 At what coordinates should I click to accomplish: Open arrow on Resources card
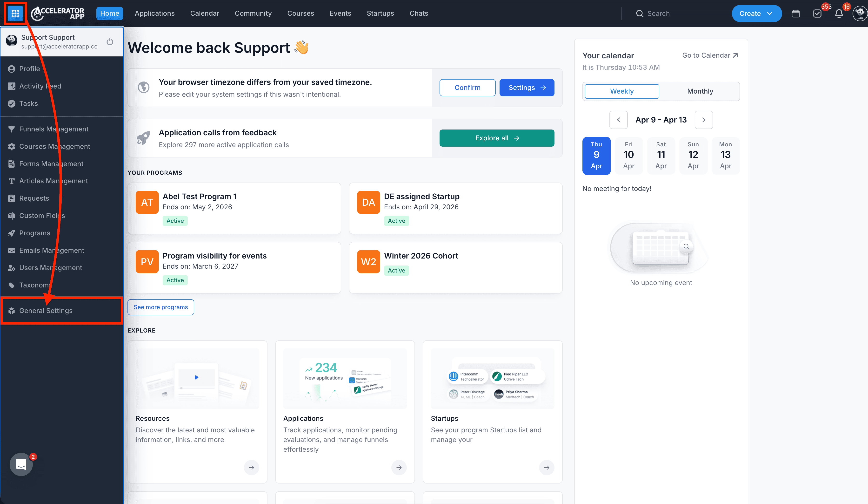point(251,467)
